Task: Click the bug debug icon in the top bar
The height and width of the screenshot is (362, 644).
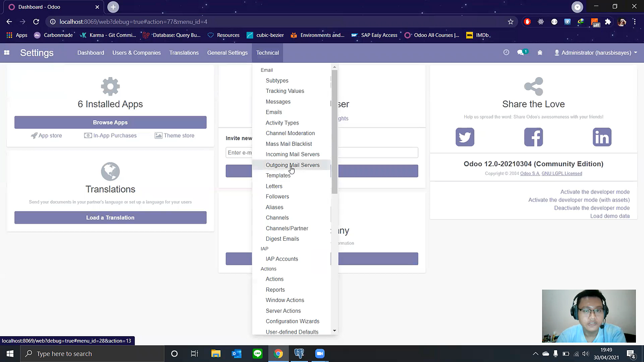Action: click(540, 53)
